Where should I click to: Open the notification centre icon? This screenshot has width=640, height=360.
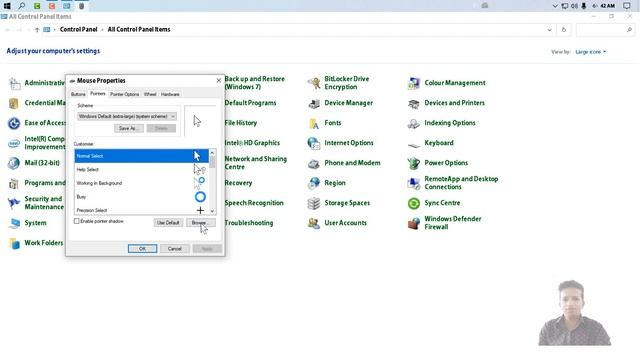tap(627, 6)
